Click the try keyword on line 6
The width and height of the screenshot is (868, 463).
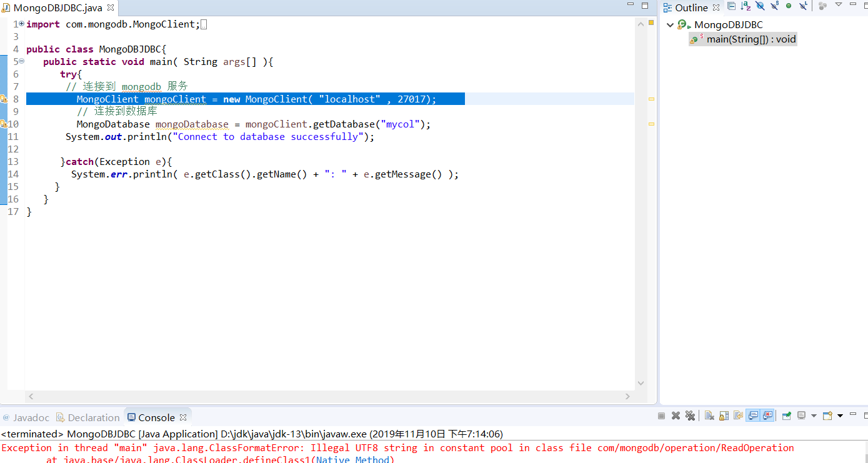[x=68, y=74]
